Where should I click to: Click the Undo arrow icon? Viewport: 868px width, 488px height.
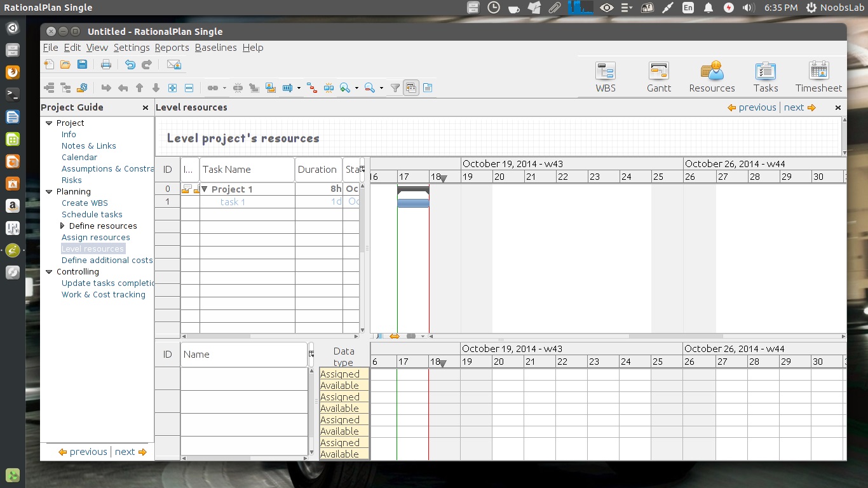tap(130, 64)
